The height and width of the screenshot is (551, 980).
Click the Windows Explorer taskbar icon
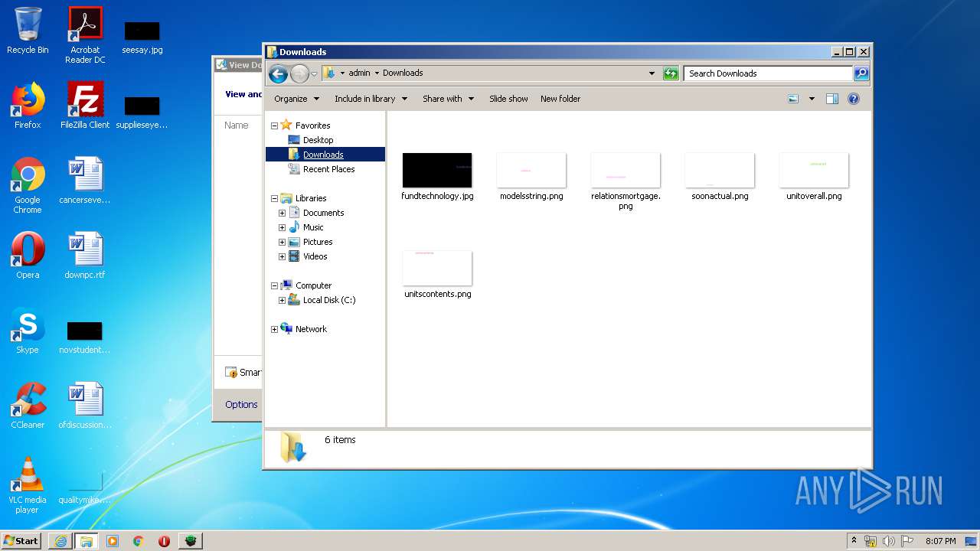(x=87, y=541)
